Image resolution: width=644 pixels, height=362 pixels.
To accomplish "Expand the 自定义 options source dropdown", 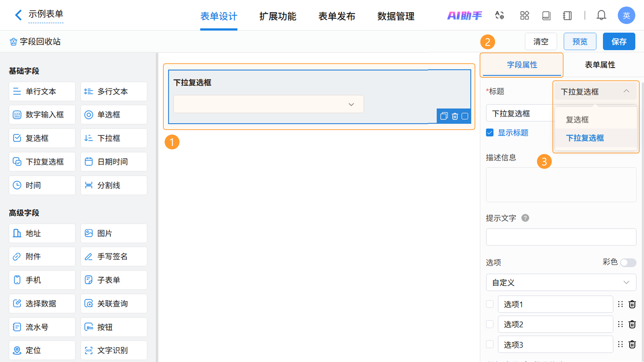I will coord(561,282).
